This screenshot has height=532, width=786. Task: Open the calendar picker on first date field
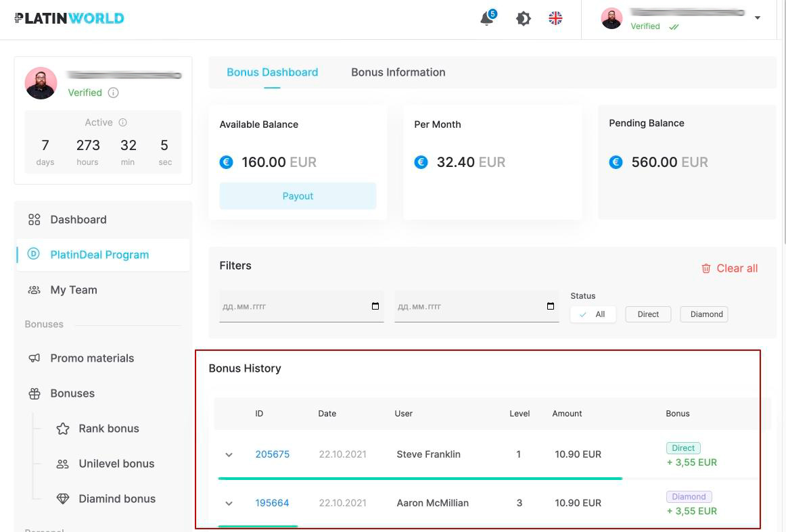[375, 306]
